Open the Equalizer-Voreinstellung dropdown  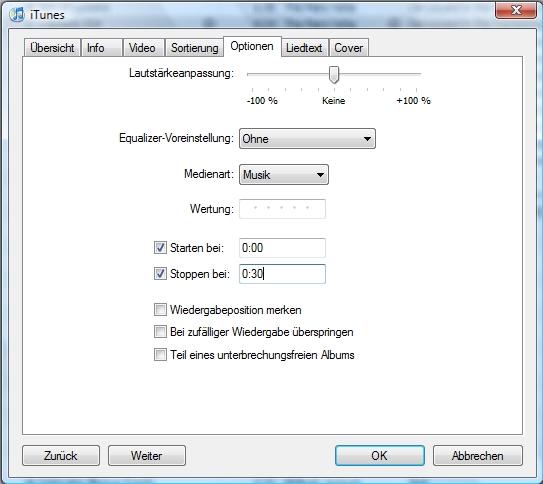[307, 139]
